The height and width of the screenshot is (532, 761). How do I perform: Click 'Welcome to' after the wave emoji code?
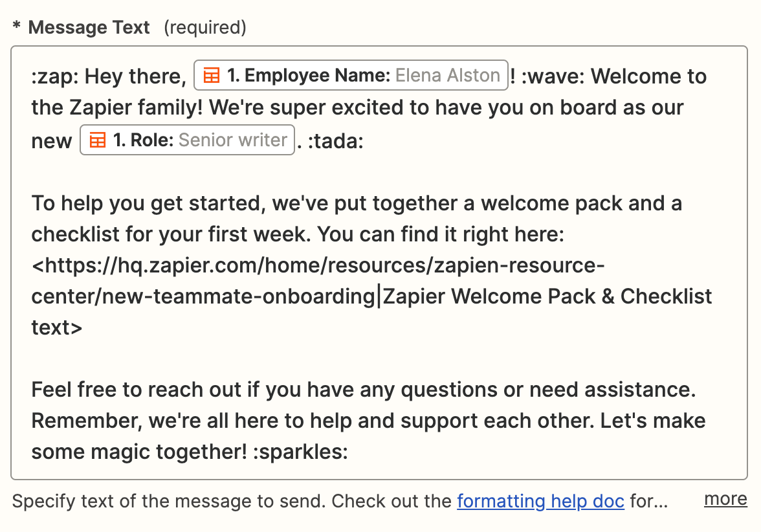pyautogui.click(x=648, y=76)
